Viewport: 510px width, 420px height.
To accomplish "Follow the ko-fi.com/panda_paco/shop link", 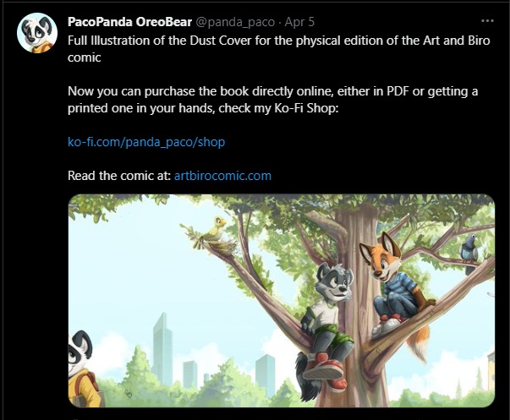I will point(146,142).
